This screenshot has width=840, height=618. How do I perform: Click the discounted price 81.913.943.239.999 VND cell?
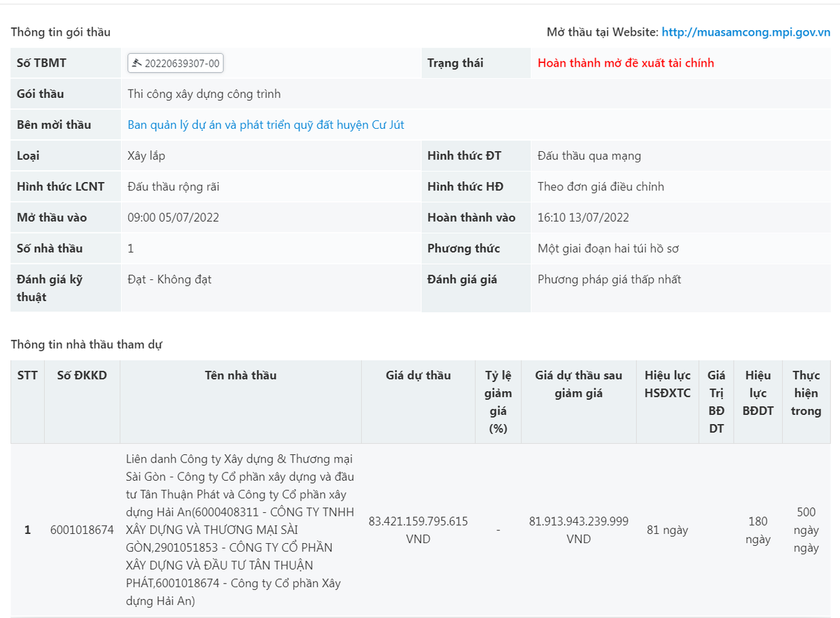click(x=578, y=530)
